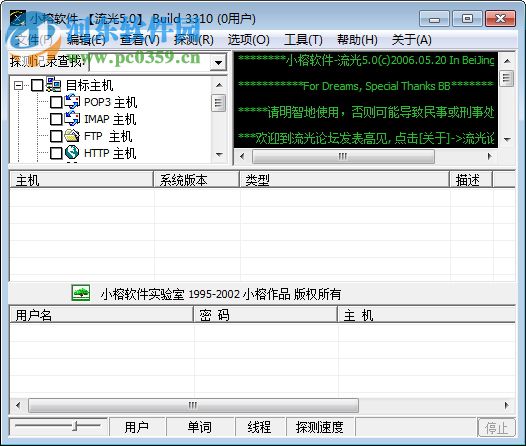Click the HTTP 主机 globe icon

coord(72,153)
